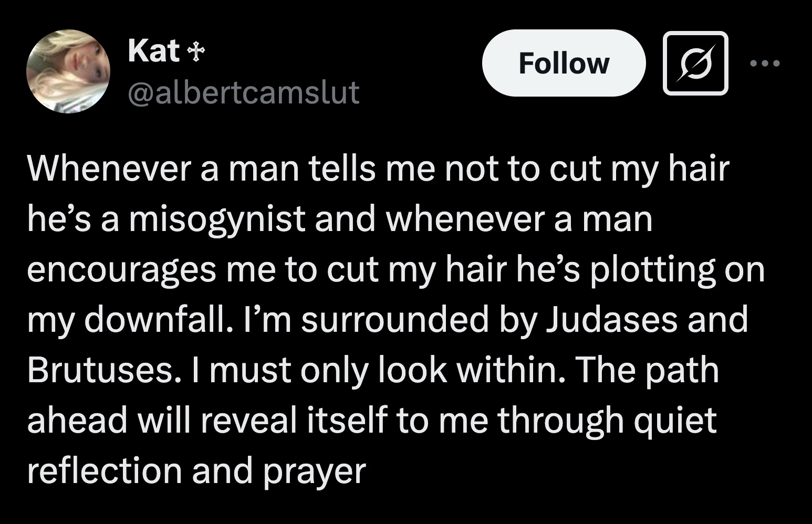Click the first line starting "Whenever a man"

(x=378, y=169)
